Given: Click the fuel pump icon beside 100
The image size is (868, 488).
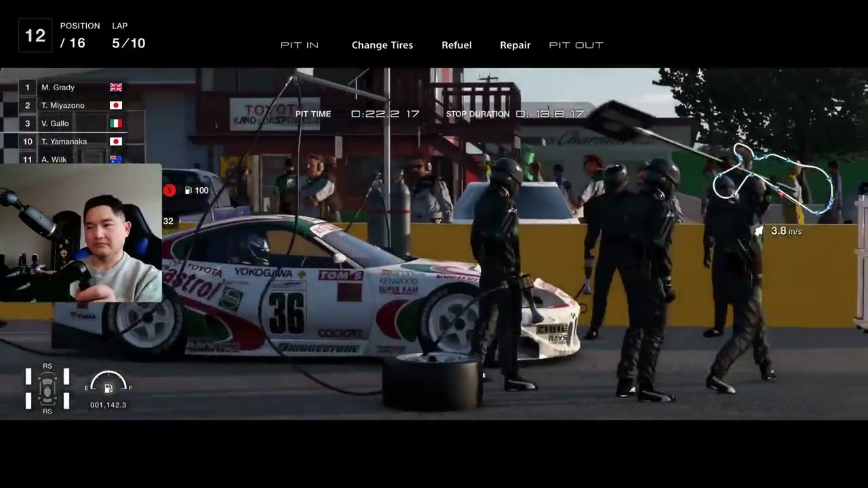Looking at the screenshot, I should (189, 190).
